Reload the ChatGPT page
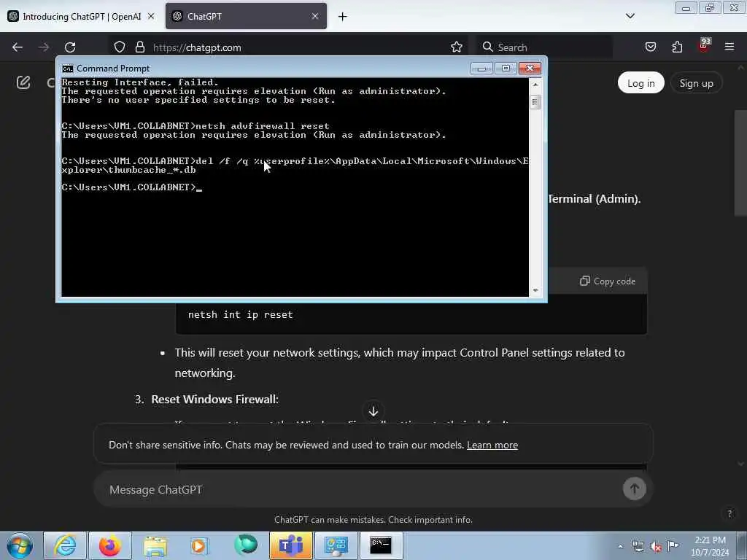747x560 pixels. tap(70, 47)
